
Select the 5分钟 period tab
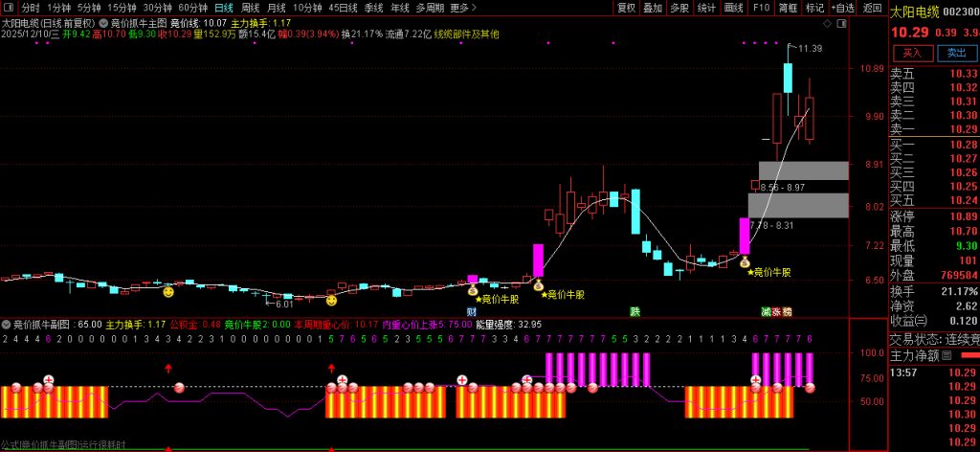89,8
